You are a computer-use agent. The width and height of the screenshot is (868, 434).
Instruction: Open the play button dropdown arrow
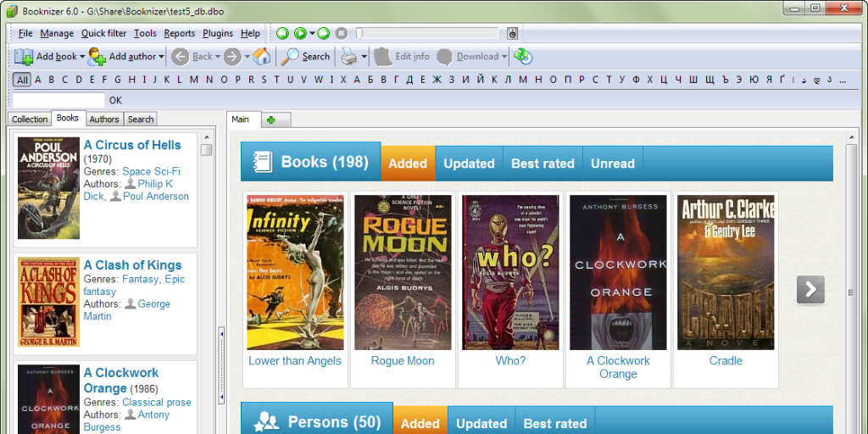pyautogui.click(x=312, y=34)
